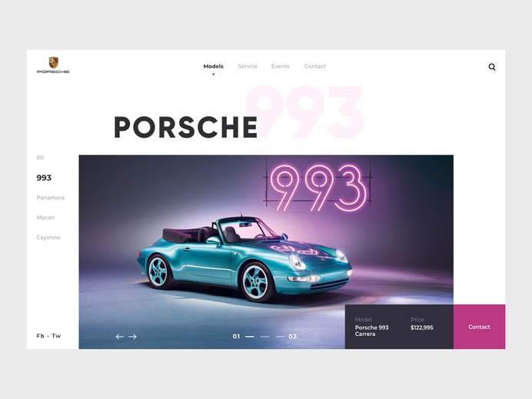532x399 pixels.
Task: Select the 993 model in sidebar
Action: (44, 178)
